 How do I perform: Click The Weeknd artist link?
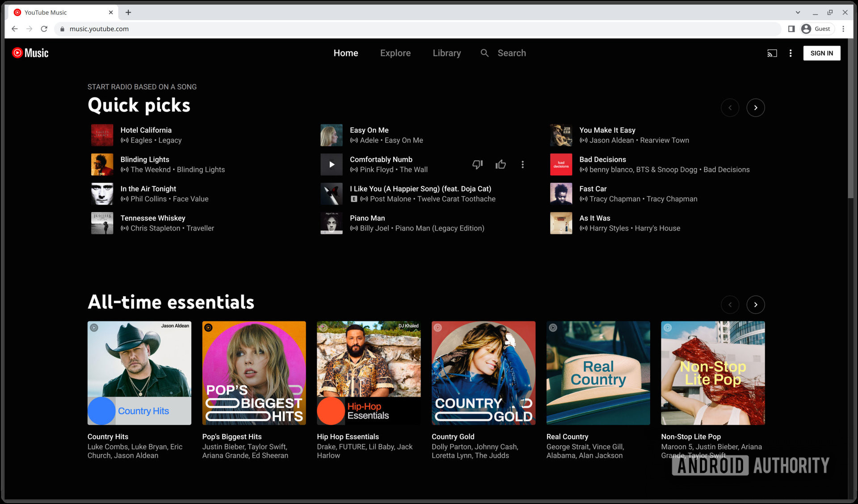pyautogui.click(x=151, y=170)
